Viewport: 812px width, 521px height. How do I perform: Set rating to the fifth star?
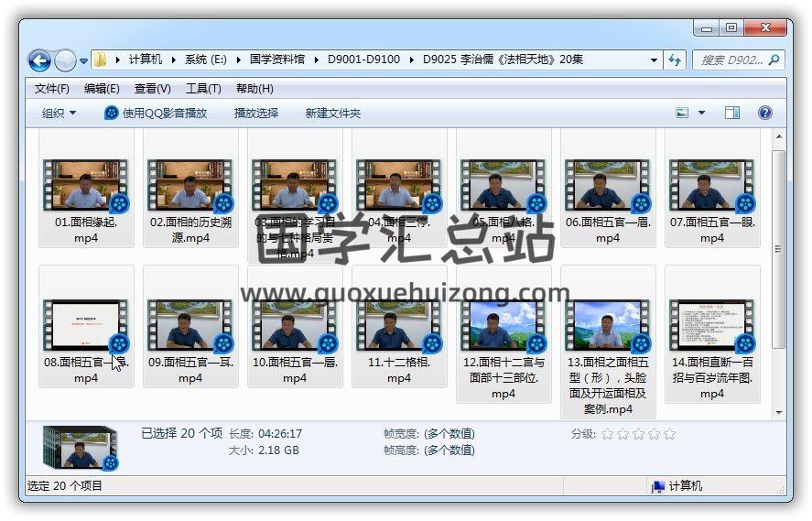tap(669, 433)
